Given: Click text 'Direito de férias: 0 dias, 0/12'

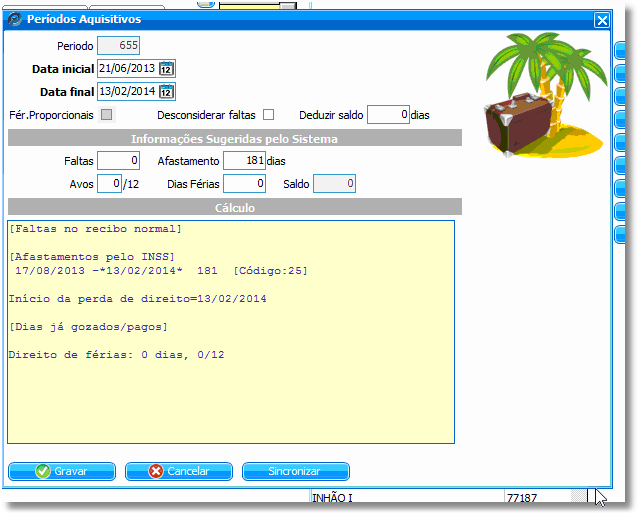Looking at the screenshot, I should coord(117,355).
